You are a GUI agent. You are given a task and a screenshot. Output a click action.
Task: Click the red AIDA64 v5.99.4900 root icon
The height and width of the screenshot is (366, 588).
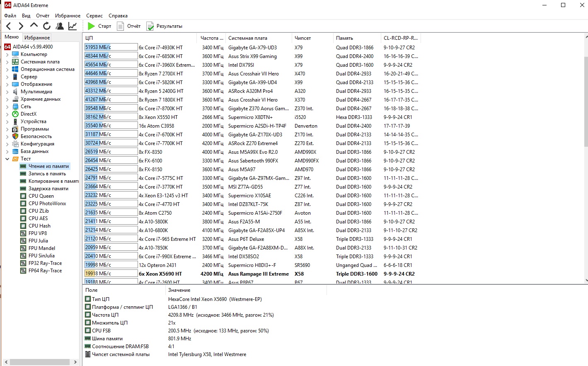tap(7, 47)
